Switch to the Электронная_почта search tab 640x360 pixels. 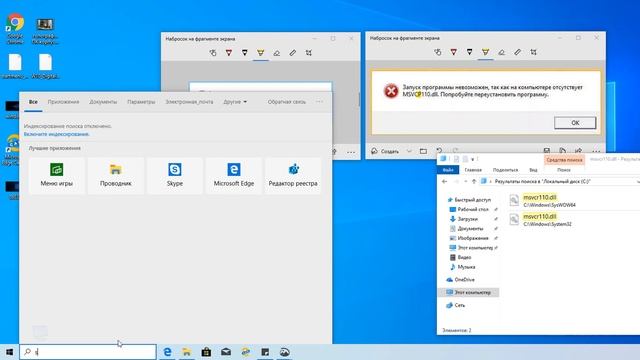click(x=189, y=102)
